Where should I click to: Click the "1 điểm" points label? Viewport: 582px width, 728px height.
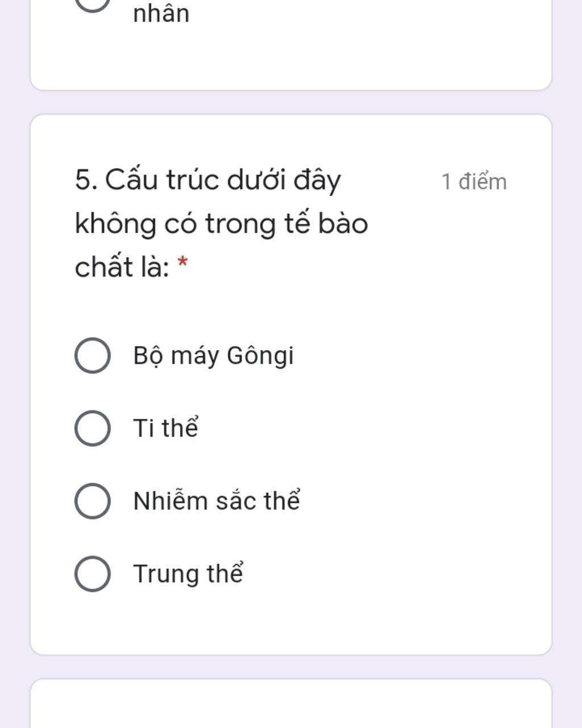point(474,182)
